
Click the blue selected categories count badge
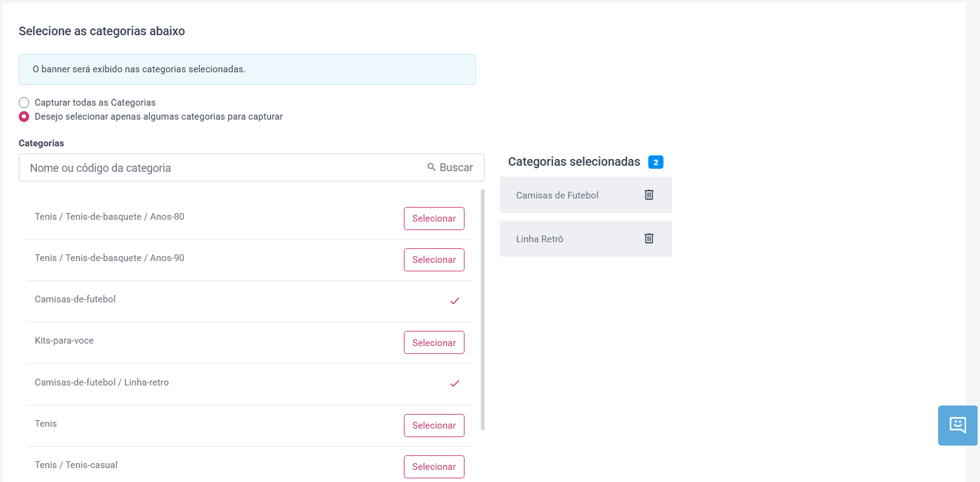(x=656, y=162)
